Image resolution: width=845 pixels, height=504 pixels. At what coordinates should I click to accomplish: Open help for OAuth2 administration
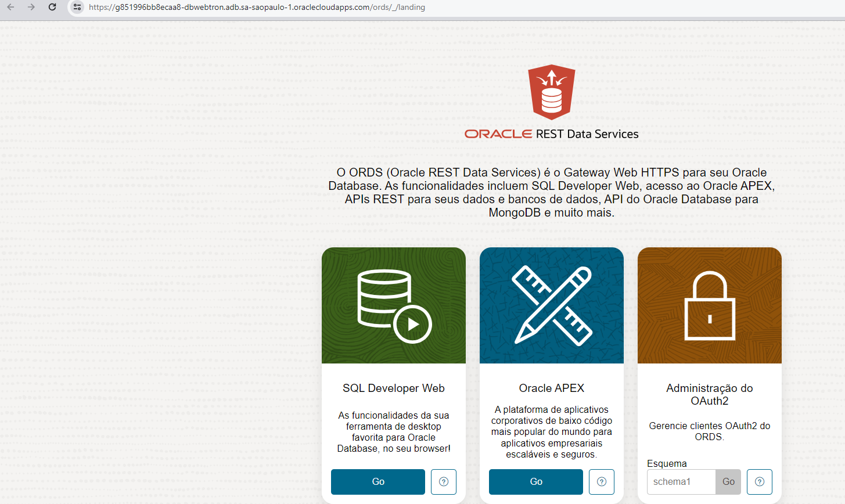pos(759,482)
